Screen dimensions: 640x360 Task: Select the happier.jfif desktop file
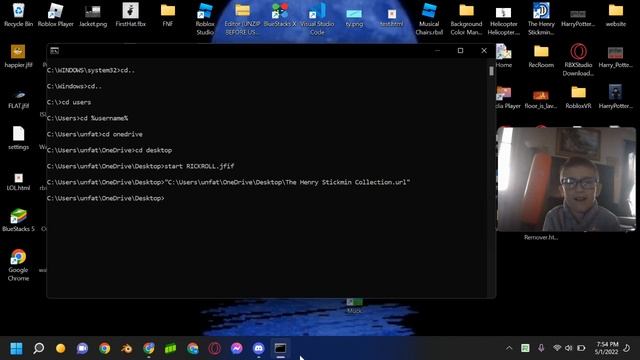click(18, 56)
